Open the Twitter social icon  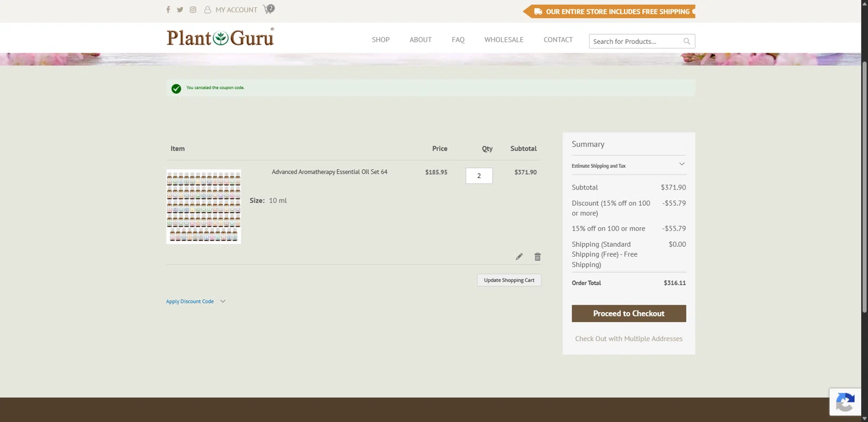(x=180, y=10)
